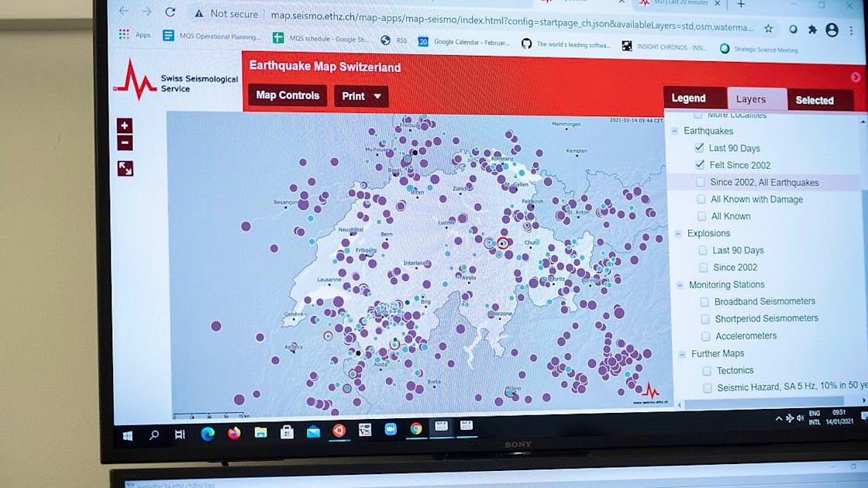This screenshot has width=868, height=488.
Task: Zoom in using the map plus icon
Action: coord(124,125)
